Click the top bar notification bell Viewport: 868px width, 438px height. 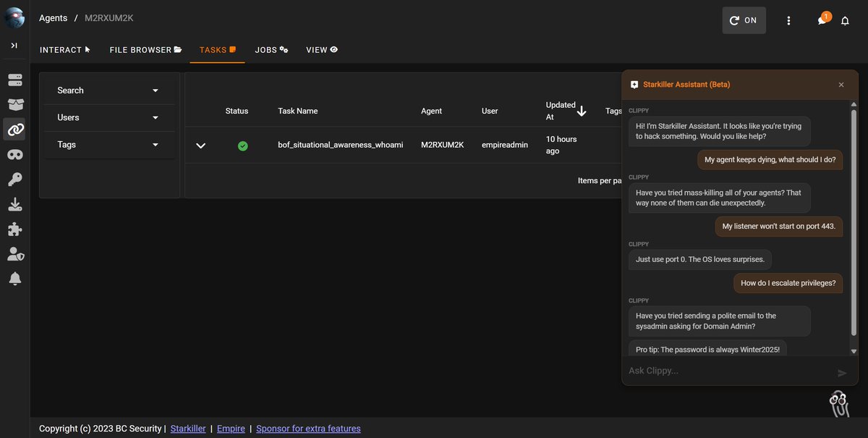pyautogui.click(x=845, y=20)
